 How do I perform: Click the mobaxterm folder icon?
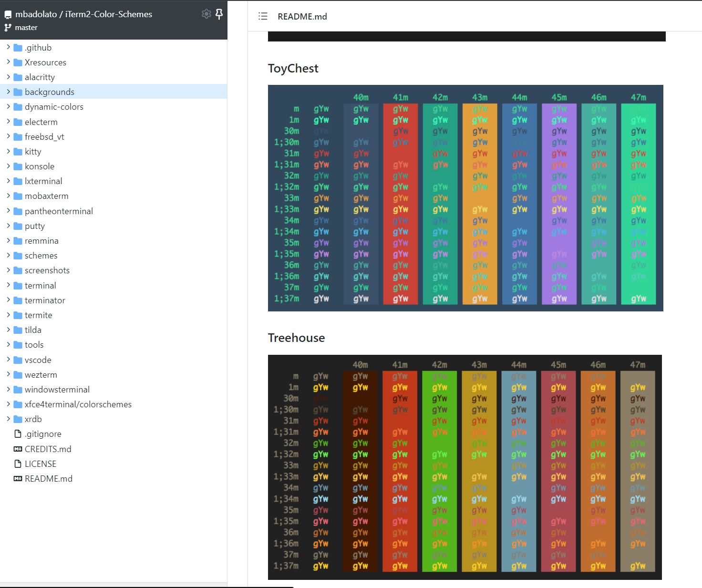click(x=18, y=196)
